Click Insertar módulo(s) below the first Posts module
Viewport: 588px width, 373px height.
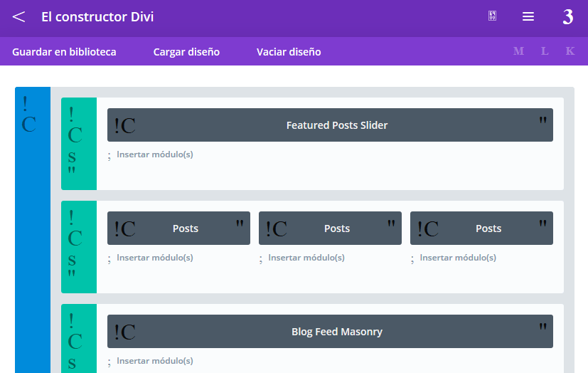tap(154, 258)
